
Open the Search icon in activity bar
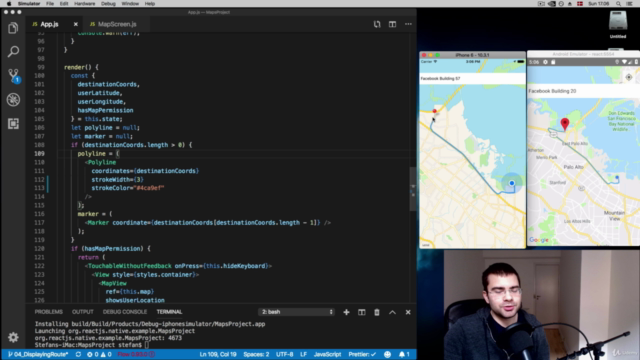[x=13, y=51]
